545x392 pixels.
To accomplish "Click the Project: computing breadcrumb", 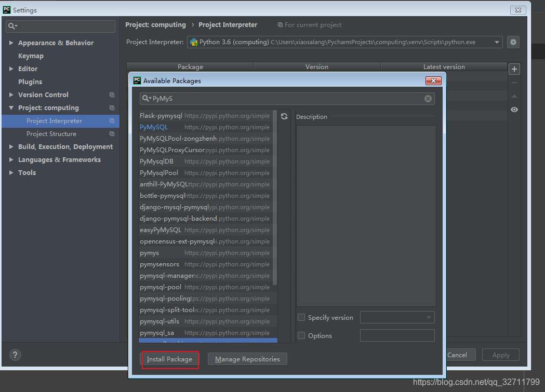I will [x=155, y=24].
